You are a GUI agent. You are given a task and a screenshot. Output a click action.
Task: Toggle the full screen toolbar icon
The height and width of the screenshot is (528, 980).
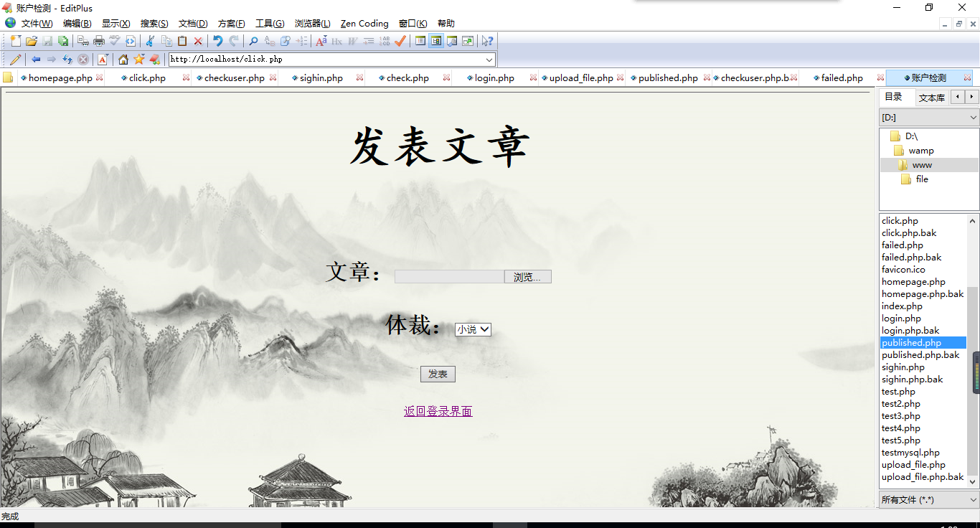[468, 41]
